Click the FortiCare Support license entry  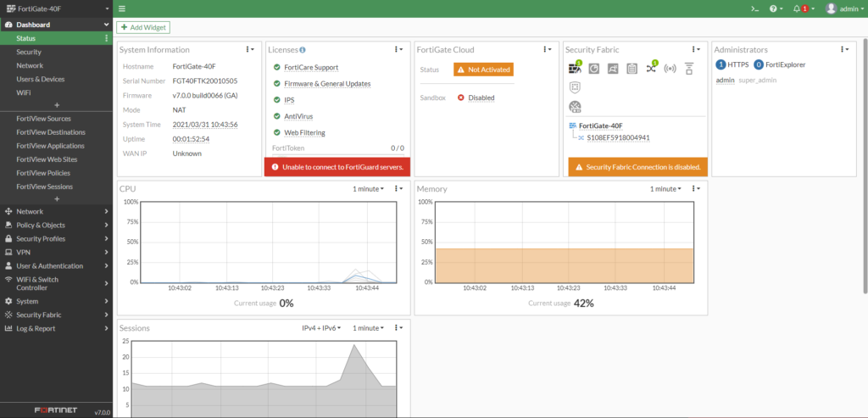click(310, 67)
